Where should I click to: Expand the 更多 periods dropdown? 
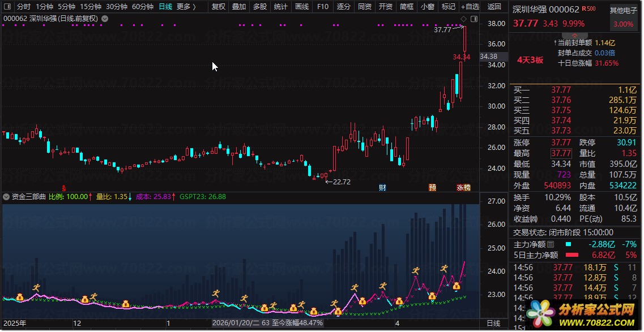(186, 7)
